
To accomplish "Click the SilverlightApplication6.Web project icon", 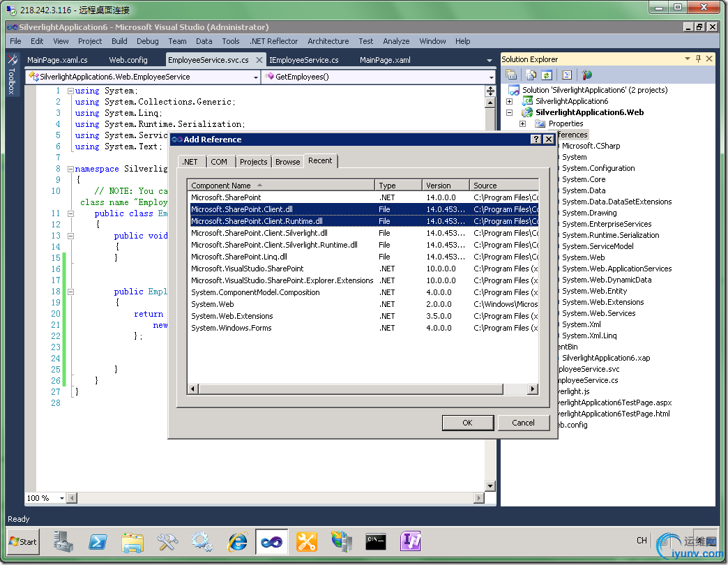I will (x=527, y=112).
